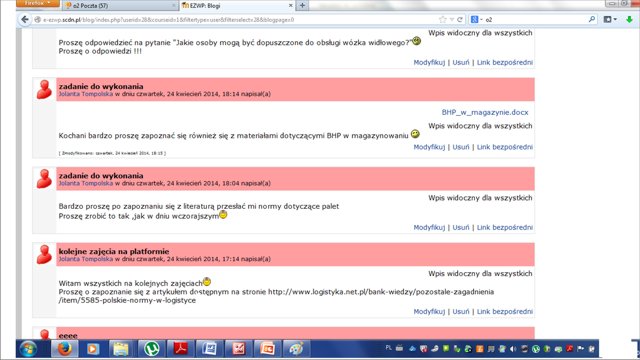640x360 pixels.
Task: Open downloads via green arrow icon
Action: coord(629,19)
